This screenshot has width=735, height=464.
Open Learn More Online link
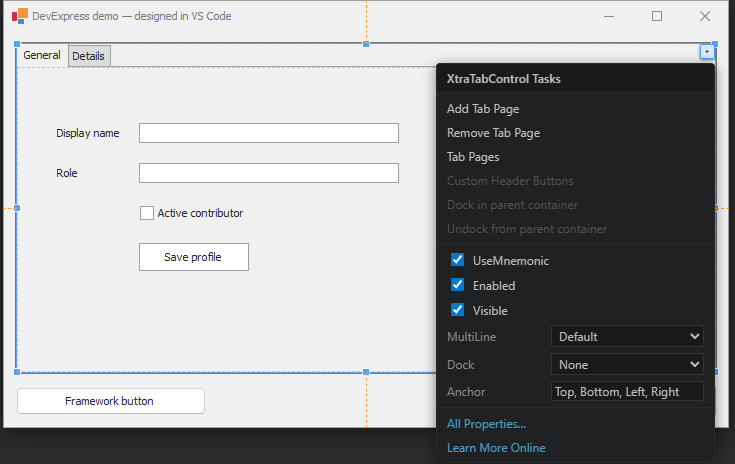(x=496, y=448)
